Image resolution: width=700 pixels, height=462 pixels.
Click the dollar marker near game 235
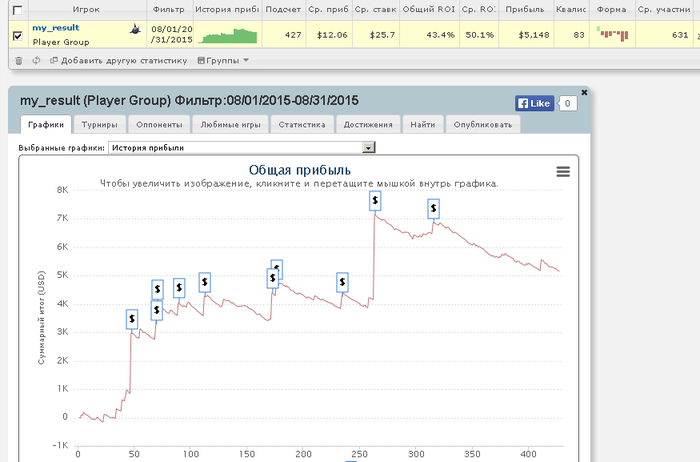coord(342,282)
